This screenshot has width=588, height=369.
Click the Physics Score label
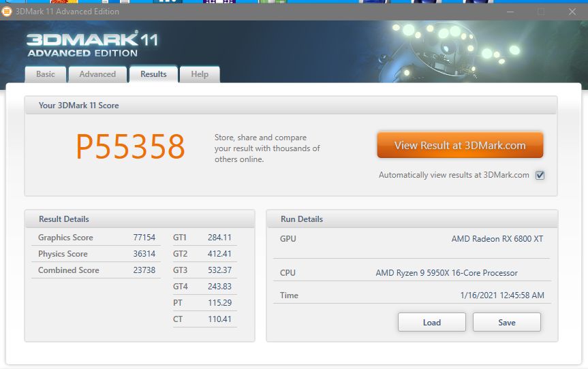pos(63,254)
